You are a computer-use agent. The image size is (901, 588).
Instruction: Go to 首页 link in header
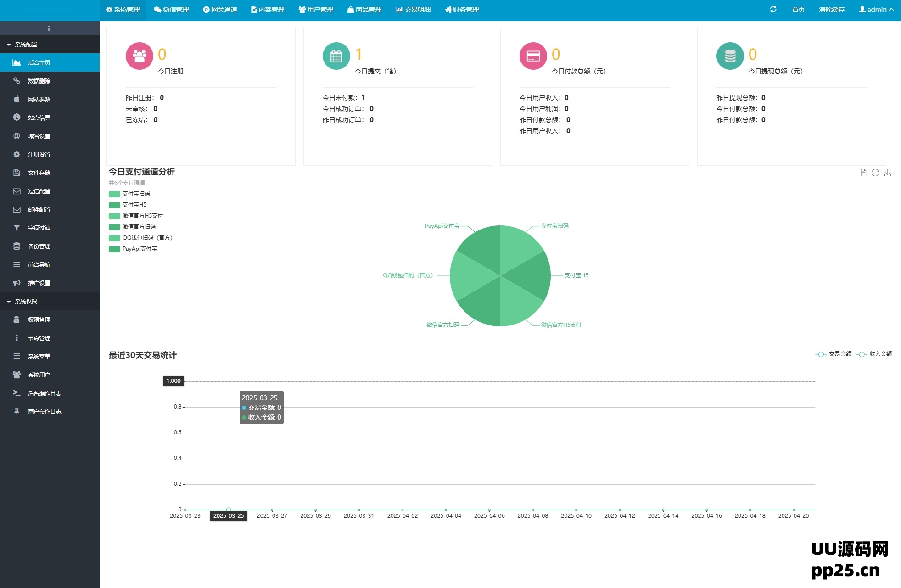798,10
